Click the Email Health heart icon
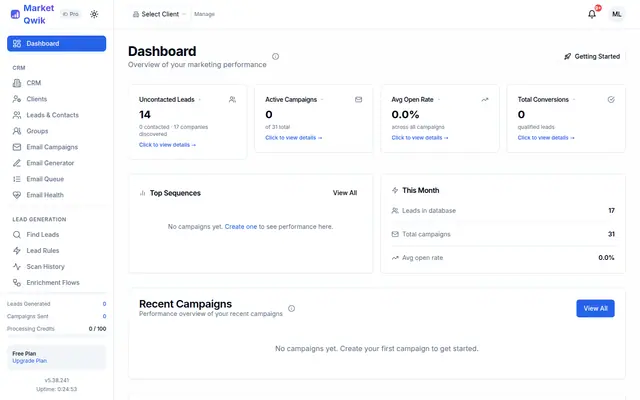640x400 pixels. click(17, 195)
